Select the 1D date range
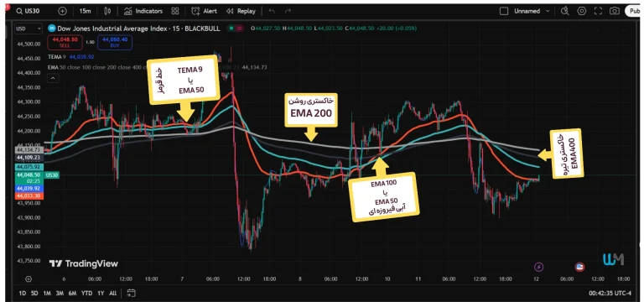644x302 pixels. point(23,293)
